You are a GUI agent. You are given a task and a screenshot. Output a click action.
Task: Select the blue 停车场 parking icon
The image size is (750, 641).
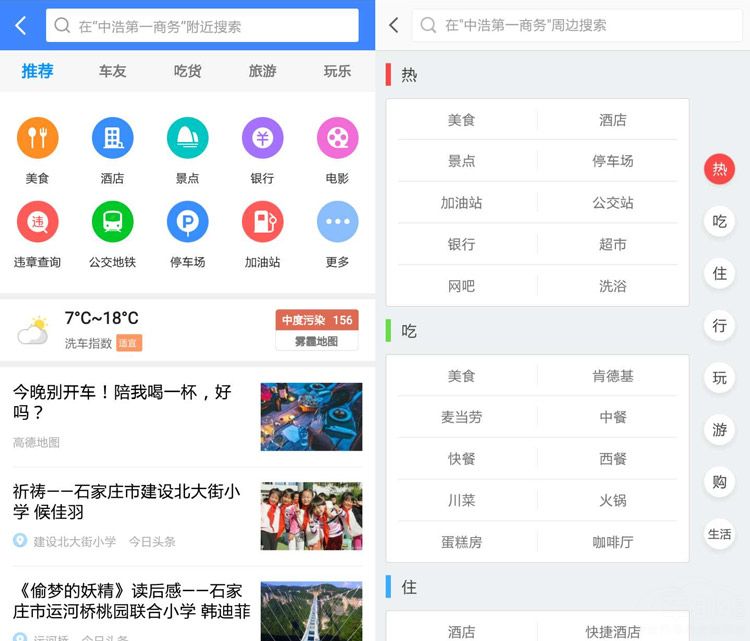pos(187,222)
